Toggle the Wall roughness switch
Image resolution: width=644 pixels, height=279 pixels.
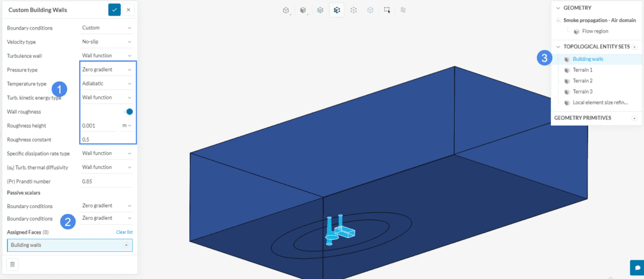128,112
